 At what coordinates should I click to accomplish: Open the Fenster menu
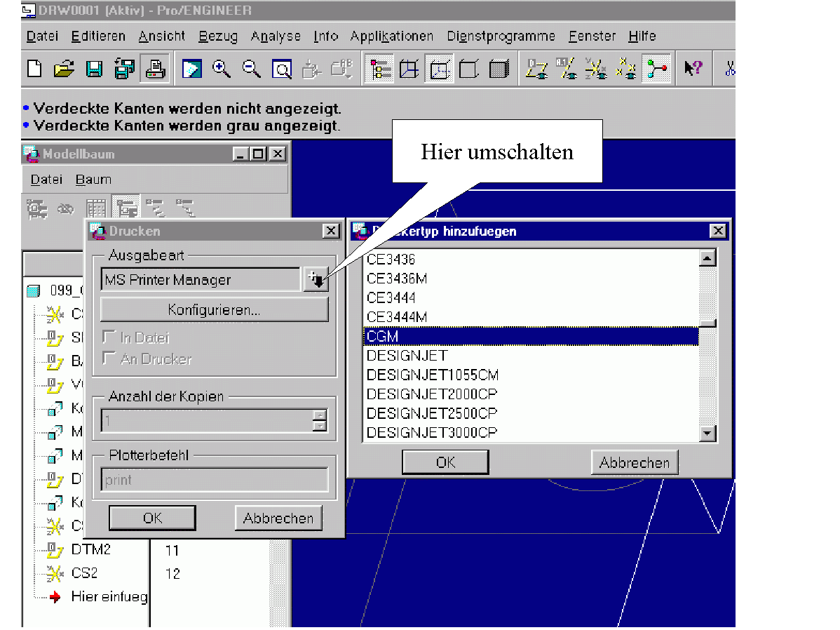[x=592, y=36]
